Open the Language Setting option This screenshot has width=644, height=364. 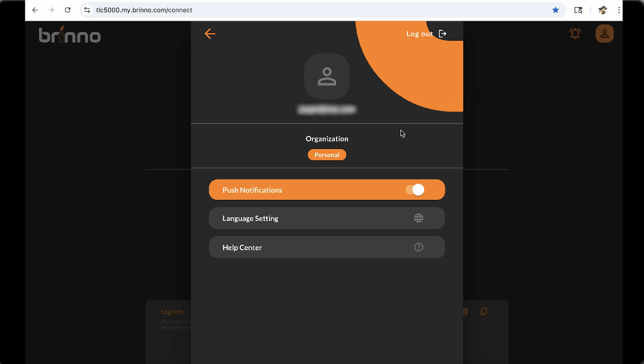(x=326, y=218)
